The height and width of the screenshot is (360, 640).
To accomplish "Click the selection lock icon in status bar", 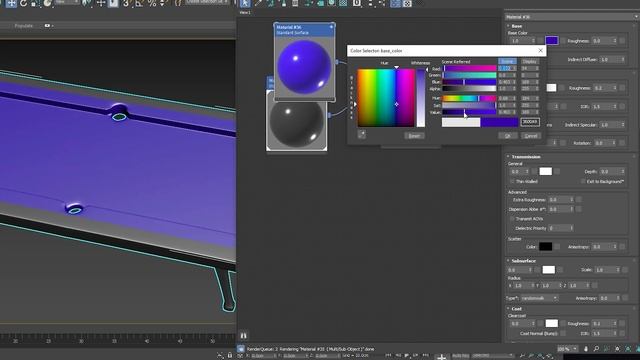I will click(230, 356).
